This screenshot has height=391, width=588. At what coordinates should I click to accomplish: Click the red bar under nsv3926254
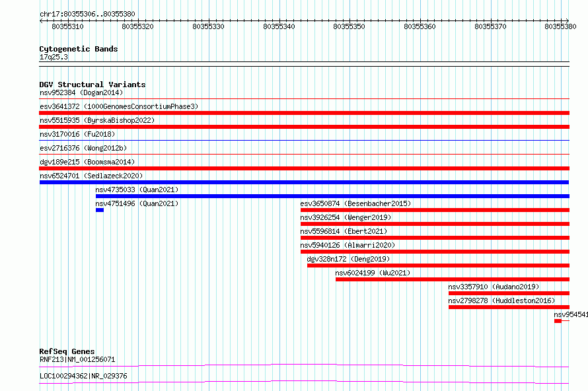coord(435,224)
